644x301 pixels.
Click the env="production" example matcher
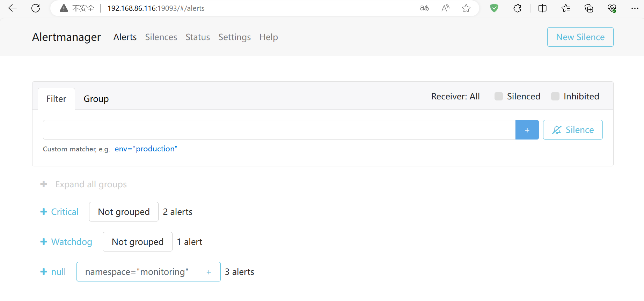146,149
